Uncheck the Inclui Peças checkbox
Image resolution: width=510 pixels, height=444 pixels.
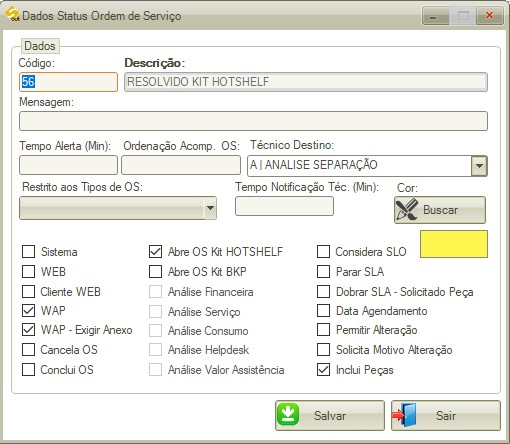323,369
